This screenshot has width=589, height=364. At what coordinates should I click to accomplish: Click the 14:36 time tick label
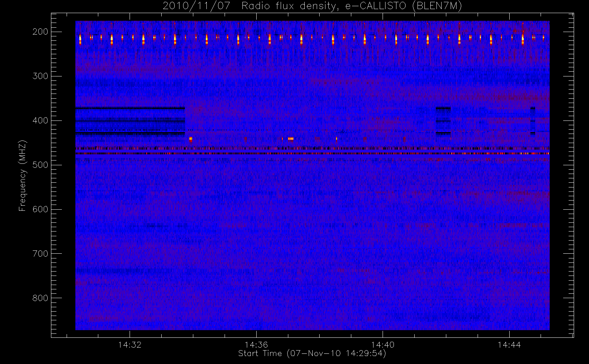pos(256,345)
